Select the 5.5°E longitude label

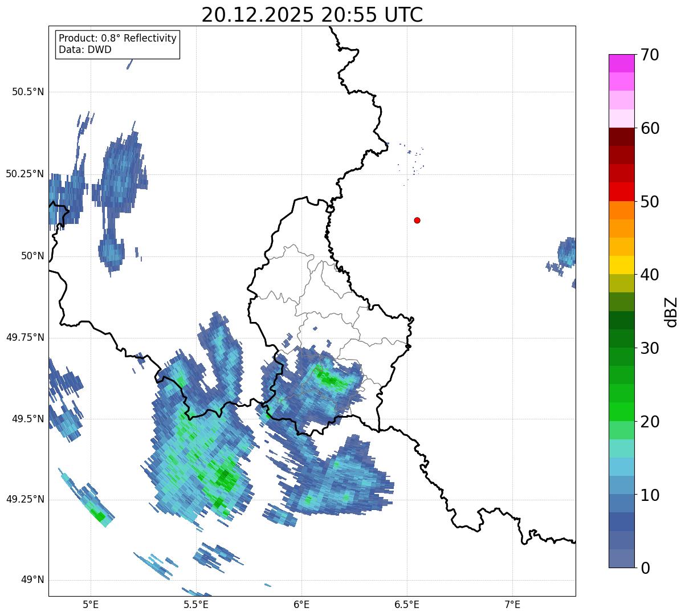pyautogui.click(x=196, y=604)
